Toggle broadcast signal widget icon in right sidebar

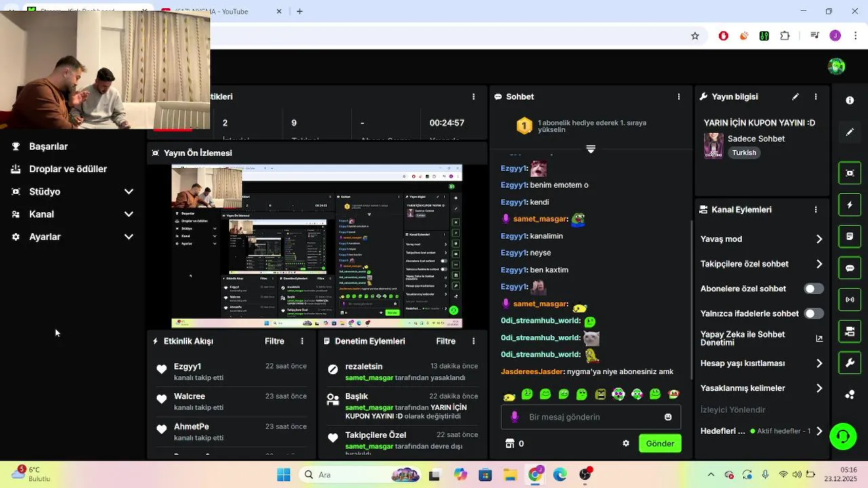[x=850, y=300]
